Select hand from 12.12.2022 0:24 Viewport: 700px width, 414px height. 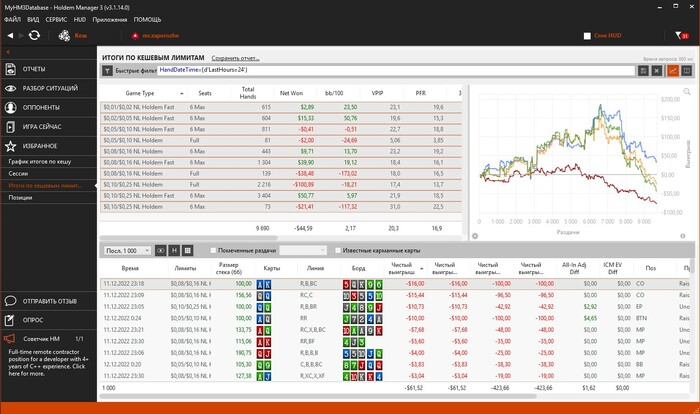tap(395, 318)
